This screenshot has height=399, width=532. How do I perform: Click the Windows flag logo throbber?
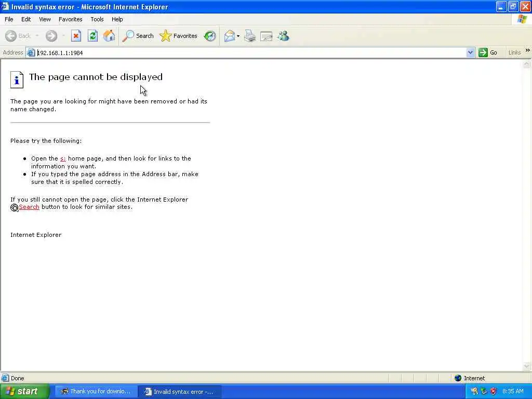(522, 19)
